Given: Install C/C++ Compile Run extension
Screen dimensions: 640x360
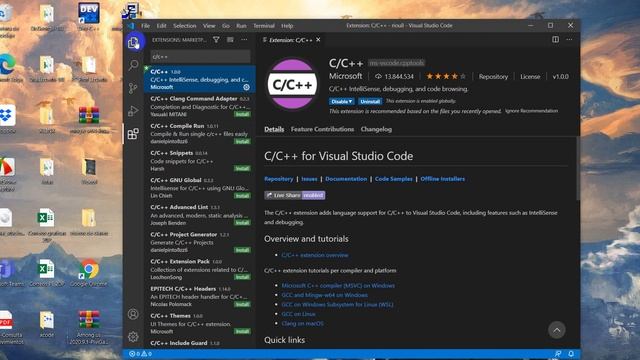Looking at the screenshot, I should pyautogui.click(x=242, y=141).
